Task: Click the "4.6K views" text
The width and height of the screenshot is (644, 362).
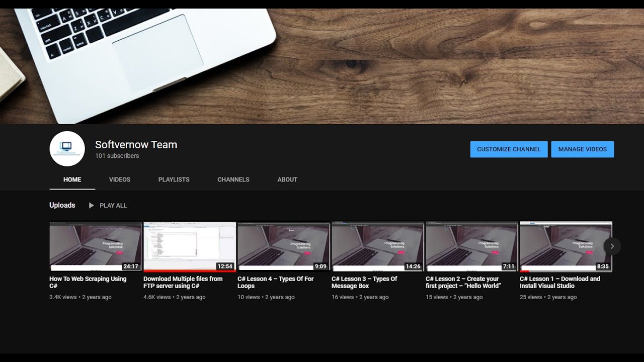Action: point(157,297)
